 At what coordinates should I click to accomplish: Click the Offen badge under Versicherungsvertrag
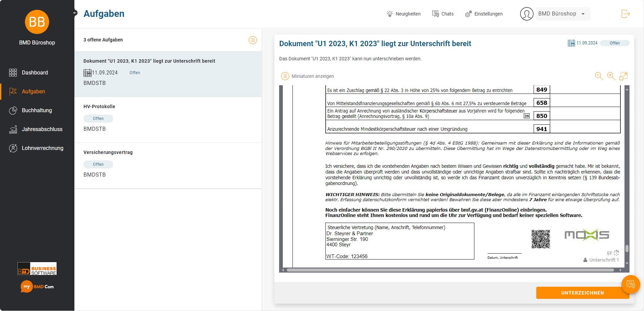point(98,164)
